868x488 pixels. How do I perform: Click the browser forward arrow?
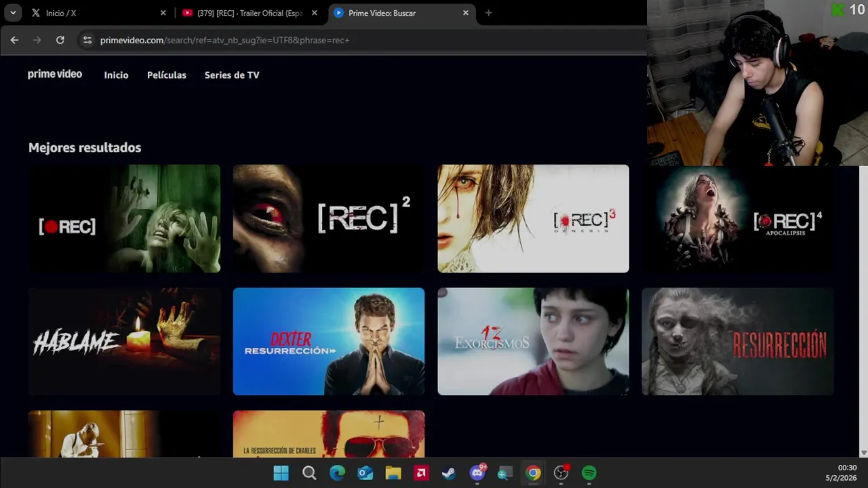coord(37,40)
